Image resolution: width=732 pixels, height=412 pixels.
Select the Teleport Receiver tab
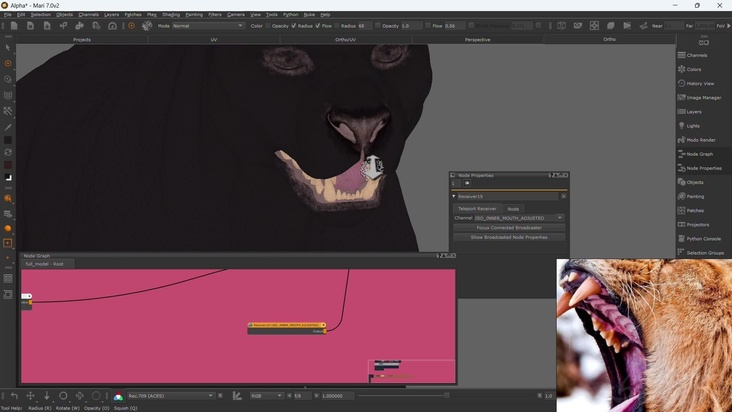(477, 209)
